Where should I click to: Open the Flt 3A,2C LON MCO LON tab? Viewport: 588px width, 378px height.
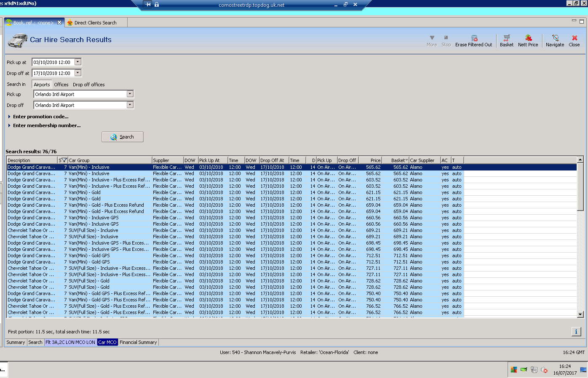[70, 342]
